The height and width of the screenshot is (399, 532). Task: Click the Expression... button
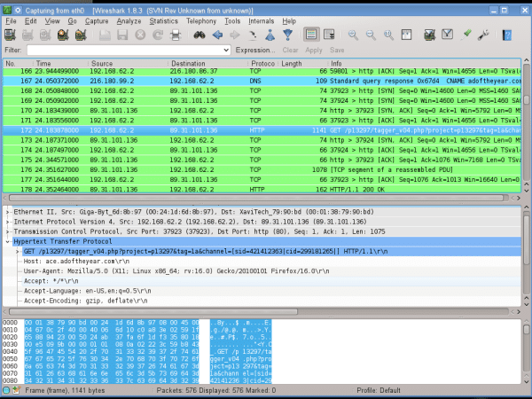(x=255, y=51)
